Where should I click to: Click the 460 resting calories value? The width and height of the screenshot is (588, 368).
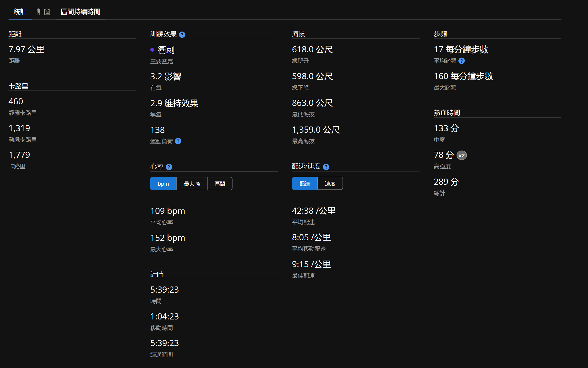click(x=16, y=101)
